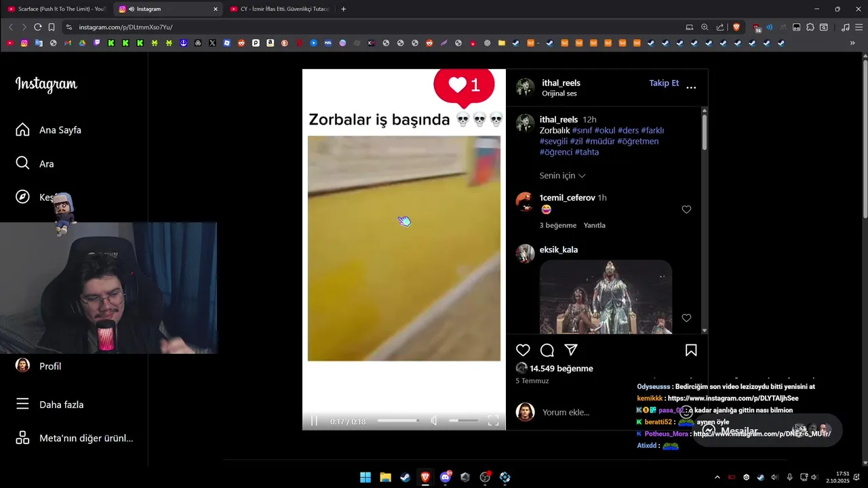The height and width of the screenshot is (488, 868).
Task: Switch to Scarface YouTube tab
Action: pos(56,9)
